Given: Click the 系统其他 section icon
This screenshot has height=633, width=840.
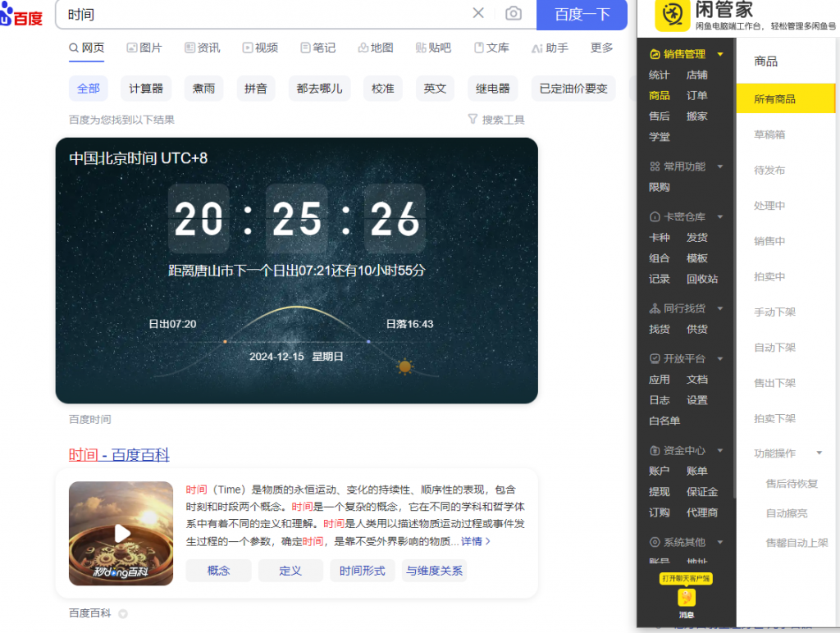Looking at the screenshot, I should click(655, 542).
